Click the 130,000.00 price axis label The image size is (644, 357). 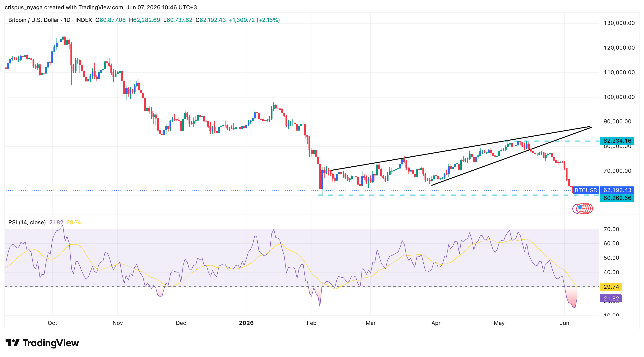point(619,23)
